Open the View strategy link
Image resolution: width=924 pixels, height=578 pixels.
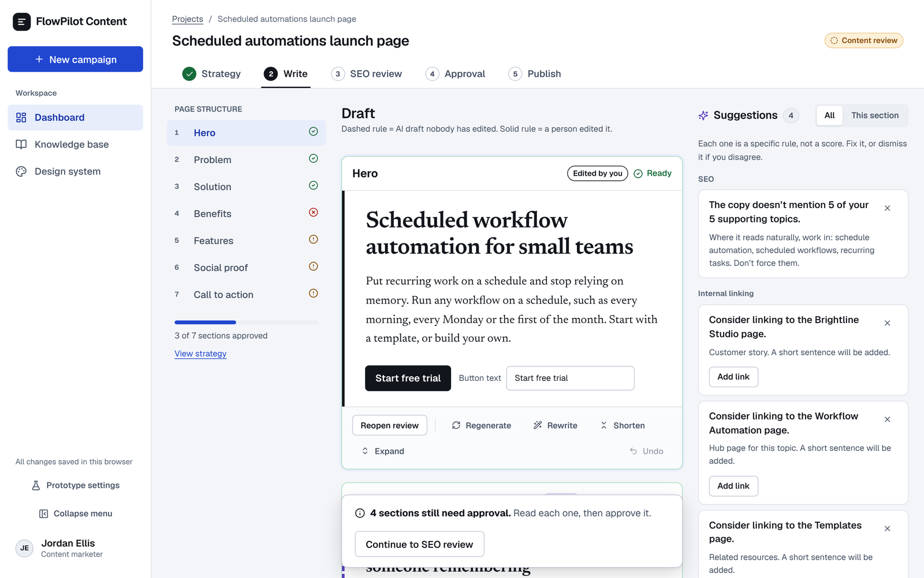point(200,354)
